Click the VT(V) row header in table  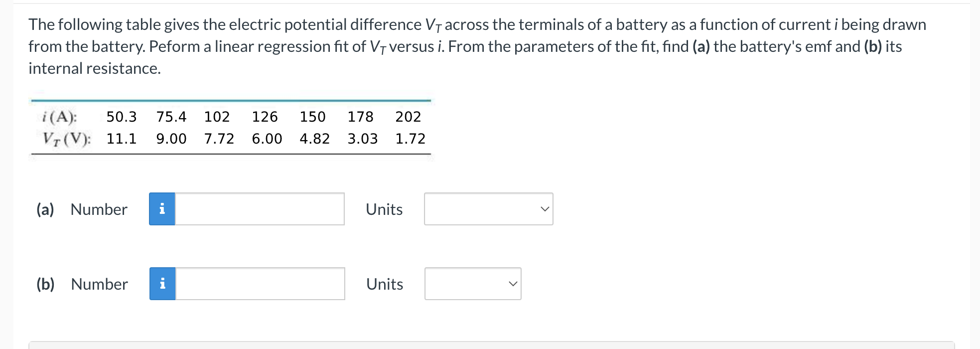pyautogui.click(x=67, y=139)
